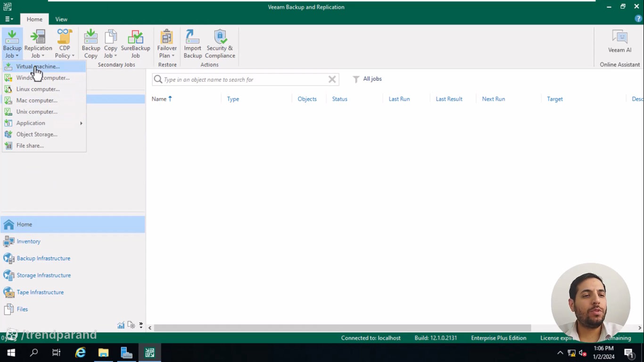Sort the list by Type column

point(233,99)
